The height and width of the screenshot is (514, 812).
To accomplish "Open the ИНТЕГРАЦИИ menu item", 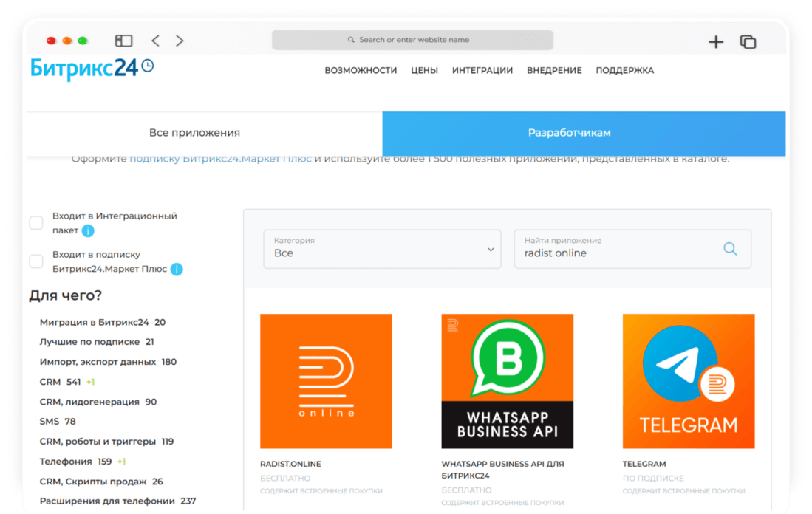I will [x=482, y=70].
